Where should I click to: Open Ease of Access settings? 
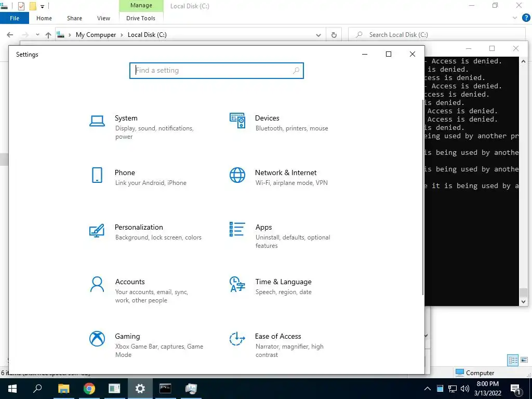click(x=278, y=336)
